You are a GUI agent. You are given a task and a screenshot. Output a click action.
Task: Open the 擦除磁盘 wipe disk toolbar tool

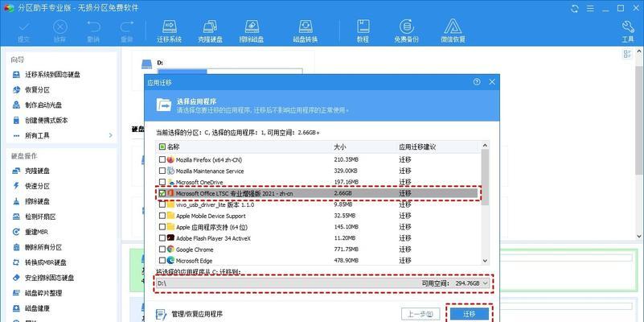click(x=252, y=31)
